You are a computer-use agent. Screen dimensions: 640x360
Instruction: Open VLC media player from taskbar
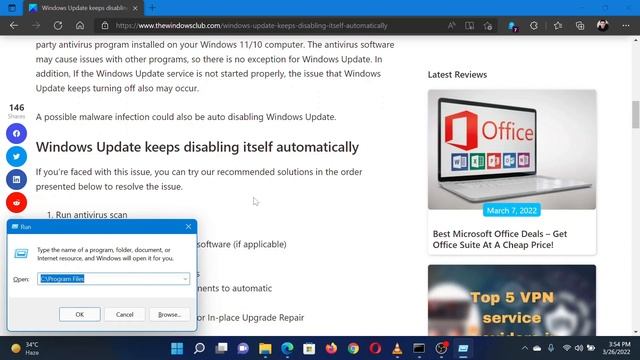tap(397, 349)
